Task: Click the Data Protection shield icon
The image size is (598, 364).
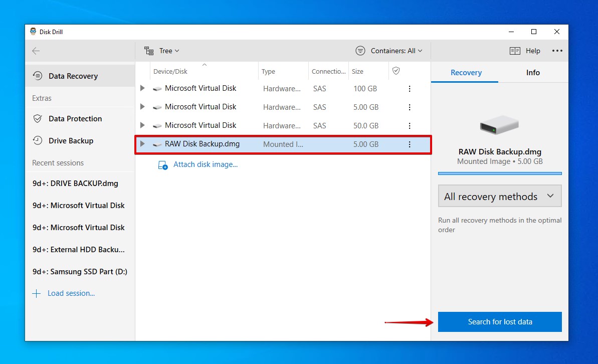Action: [38, 119]
